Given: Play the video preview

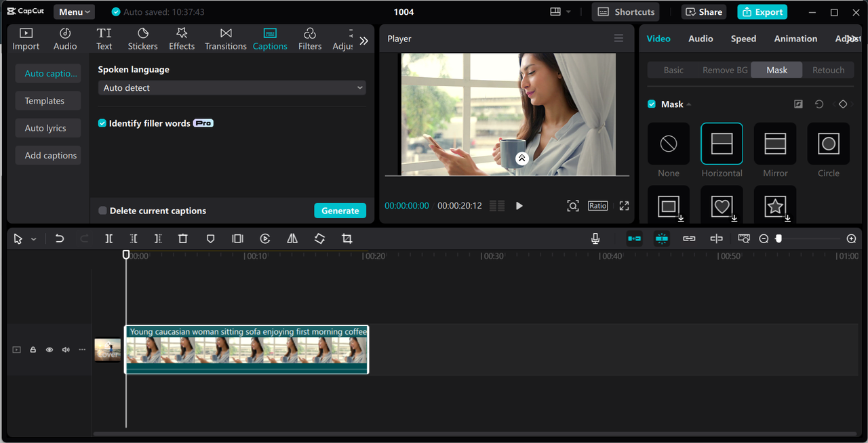Looking at the screenshot, I should coord(519,206).
